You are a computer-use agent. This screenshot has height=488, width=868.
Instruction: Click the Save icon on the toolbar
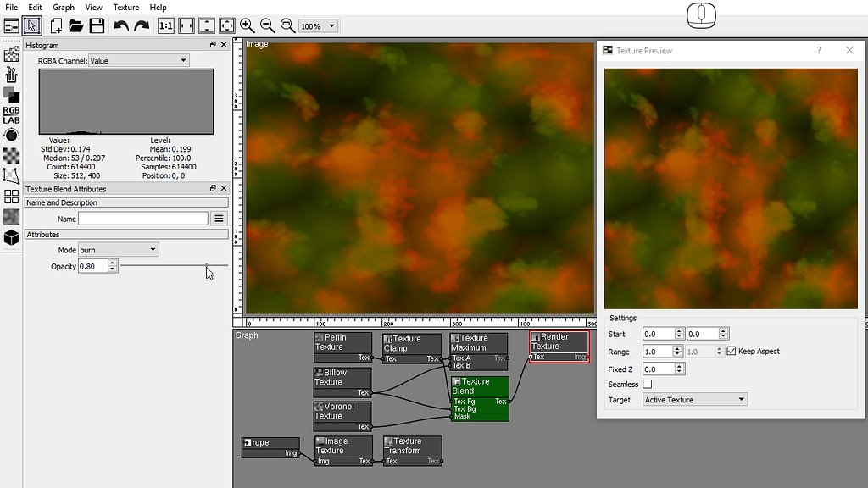point(95,25)
